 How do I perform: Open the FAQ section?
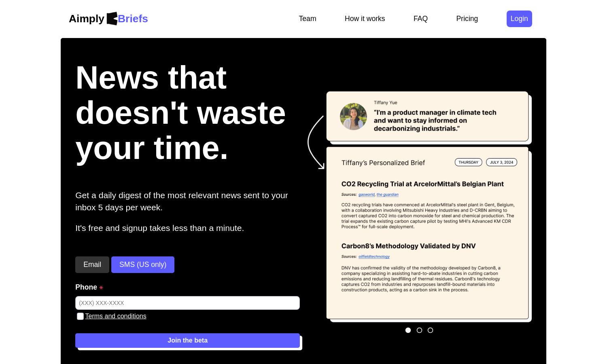coord(420,19)
